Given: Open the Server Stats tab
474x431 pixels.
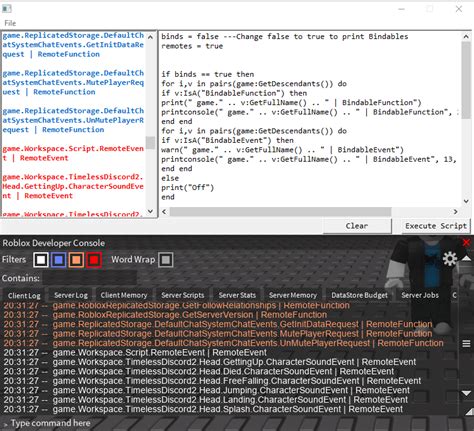Looking at the screenshot, I should click(237, 295).
